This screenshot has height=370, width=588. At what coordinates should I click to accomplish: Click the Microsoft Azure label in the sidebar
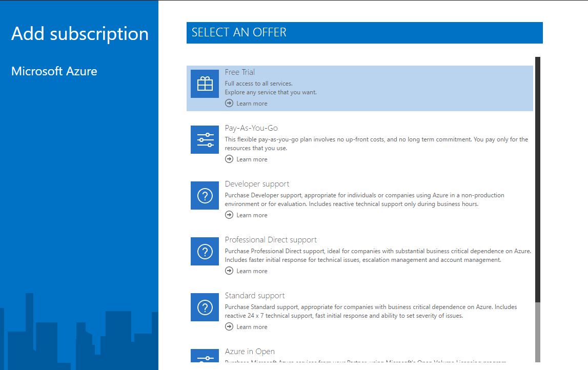(x=54, y=71)
